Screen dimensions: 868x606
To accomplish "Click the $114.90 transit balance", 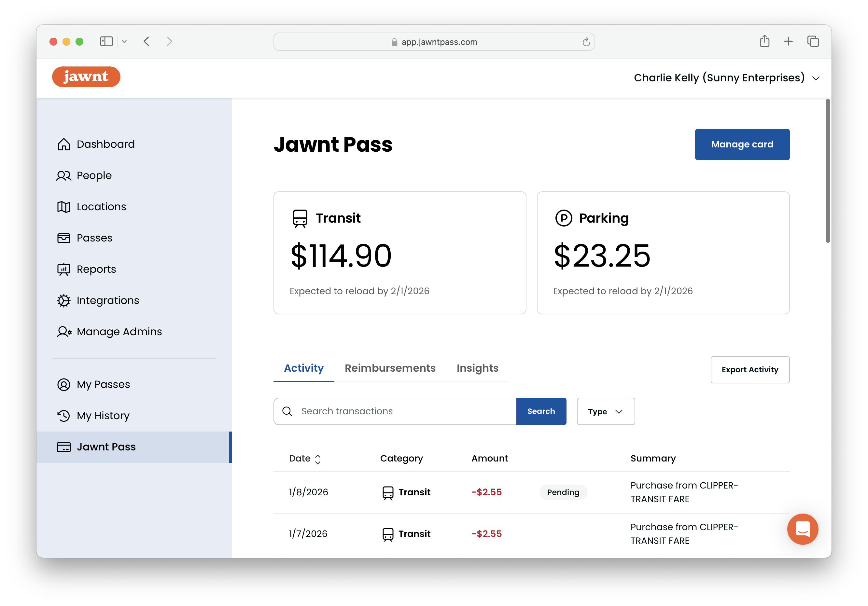I will point(341,256).
